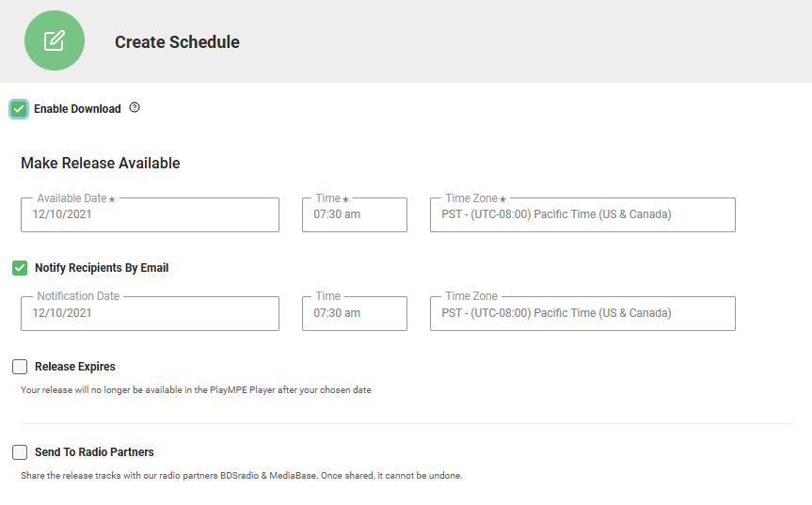This screenshot has height=505, width=812.
Task: Click the Enable Download label text
Action: point(77,109)
